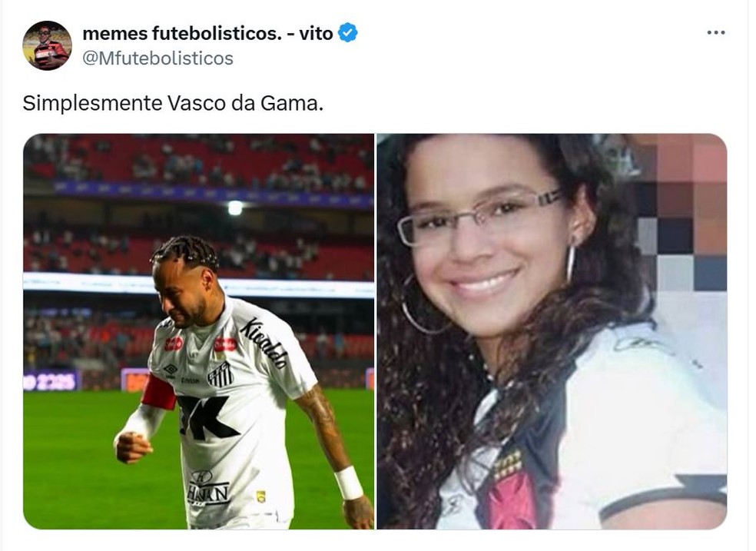Viewport: 756px width, 551px height.
Task: Open the memes futebolisticos profile avatar
Action: (48, 46)
